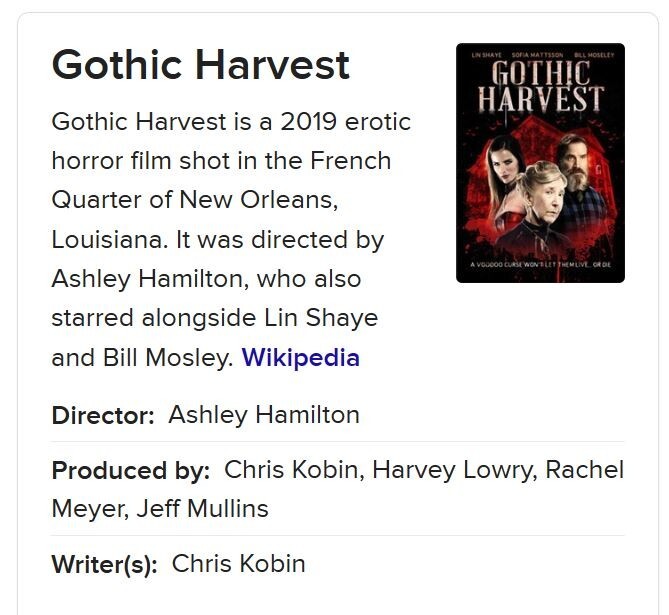Click the bold Director: label

click(103, 415)
